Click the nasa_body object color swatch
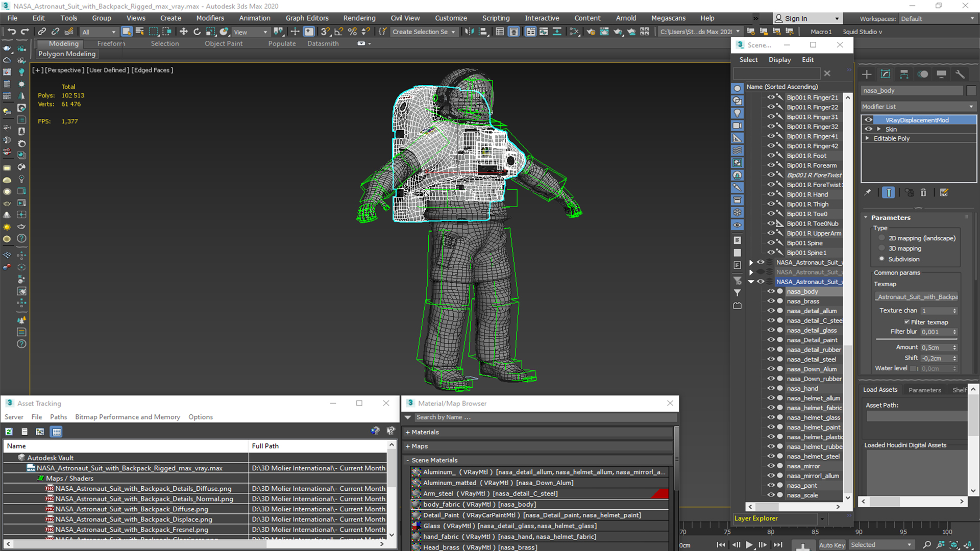The width and height of the screenshot is (980, 551). [971, 90]
